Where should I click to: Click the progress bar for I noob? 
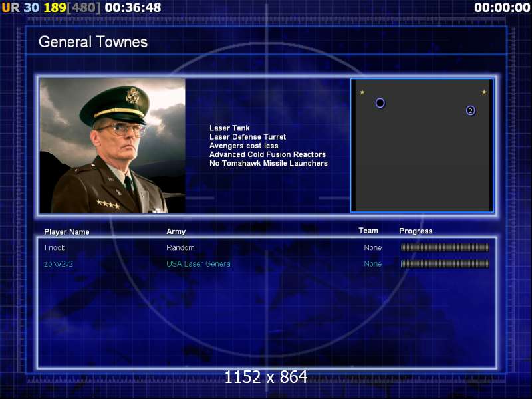pos(445,247)
